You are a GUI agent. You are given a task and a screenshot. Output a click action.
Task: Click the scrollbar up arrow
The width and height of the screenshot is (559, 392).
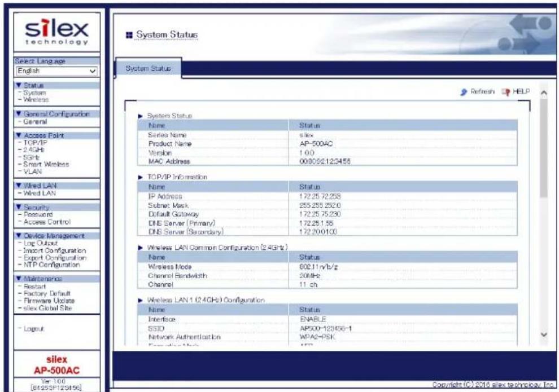544,93
